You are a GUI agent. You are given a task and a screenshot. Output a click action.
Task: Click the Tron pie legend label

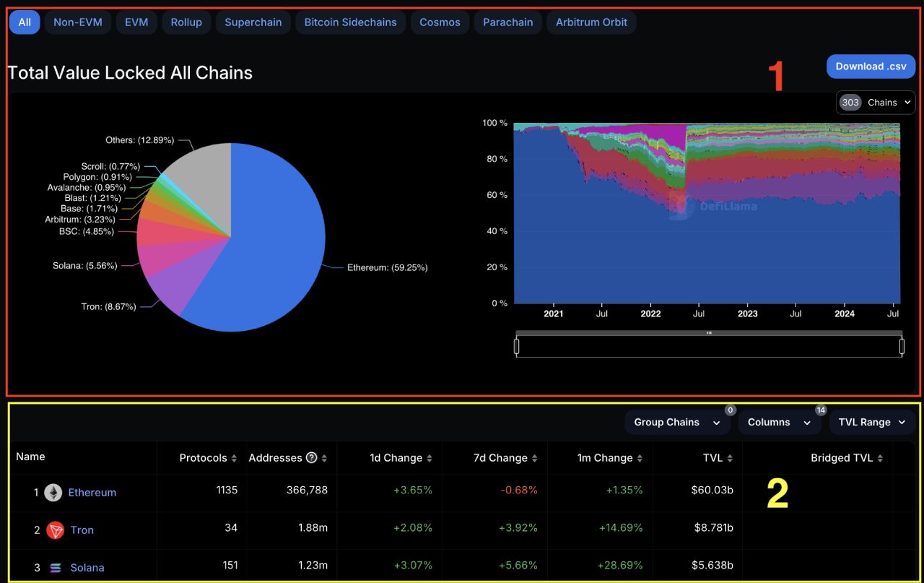click(109, 307)
